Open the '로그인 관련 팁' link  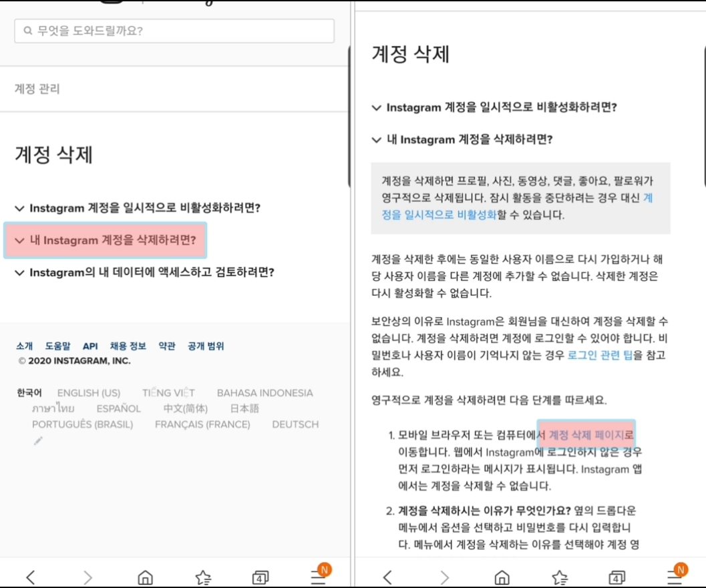[600, 356]
